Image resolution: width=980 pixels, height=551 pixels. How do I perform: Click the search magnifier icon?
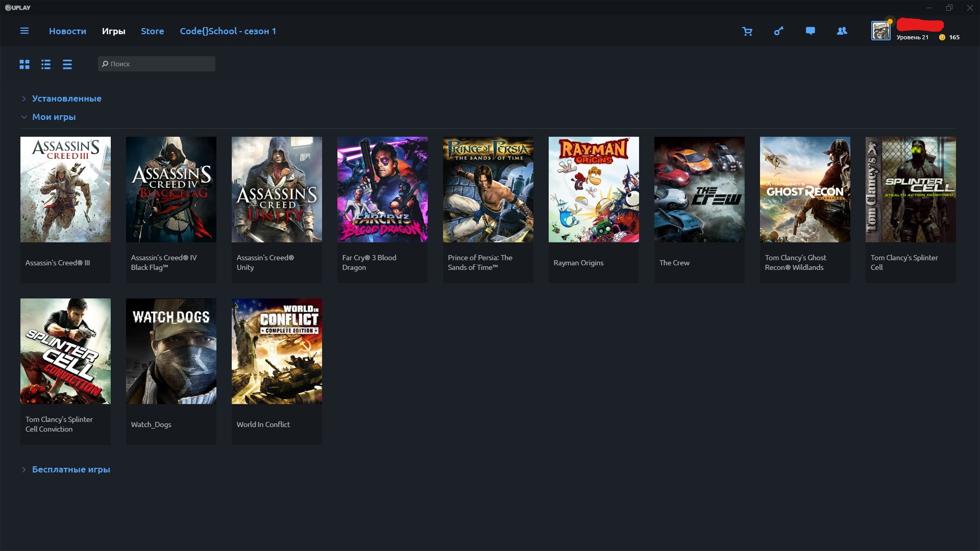[x=105, y=64]
